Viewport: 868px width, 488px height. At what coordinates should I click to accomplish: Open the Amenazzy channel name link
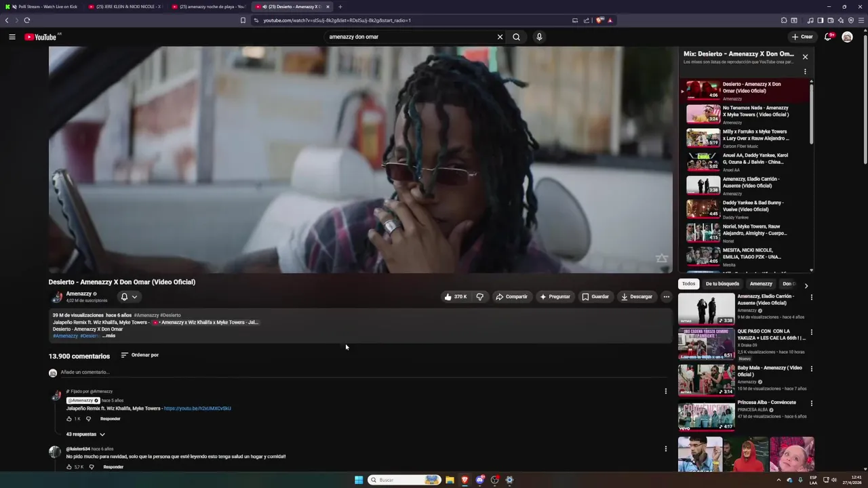79,293
